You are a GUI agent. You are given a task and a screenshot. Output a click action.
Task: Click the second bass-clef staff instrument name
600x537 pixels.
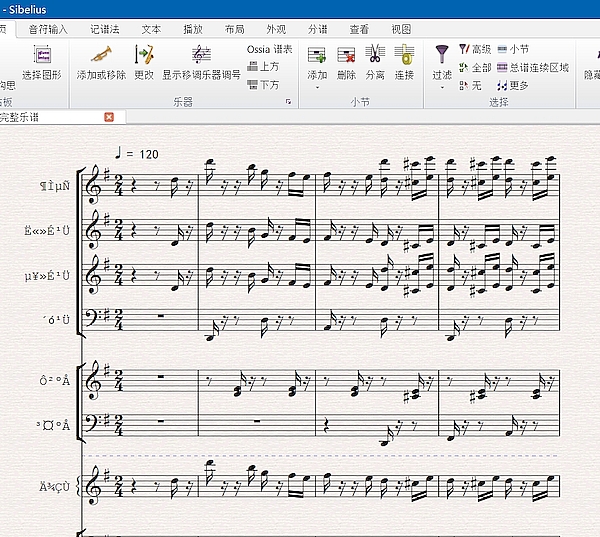click(54, 425)
